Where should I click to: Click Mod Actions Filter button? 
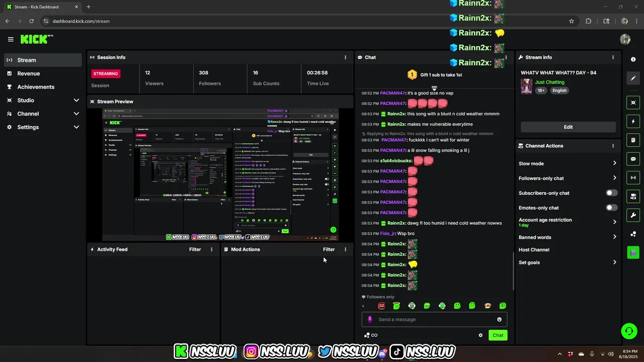coord(329,249)
